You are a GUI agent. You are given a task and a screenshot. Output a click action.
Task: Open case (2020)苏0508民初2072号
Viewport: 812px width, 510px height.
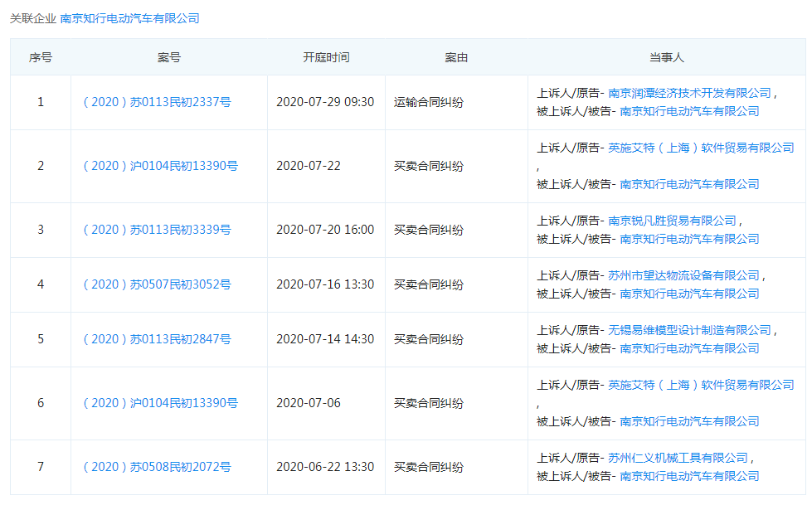click(157, 467)
